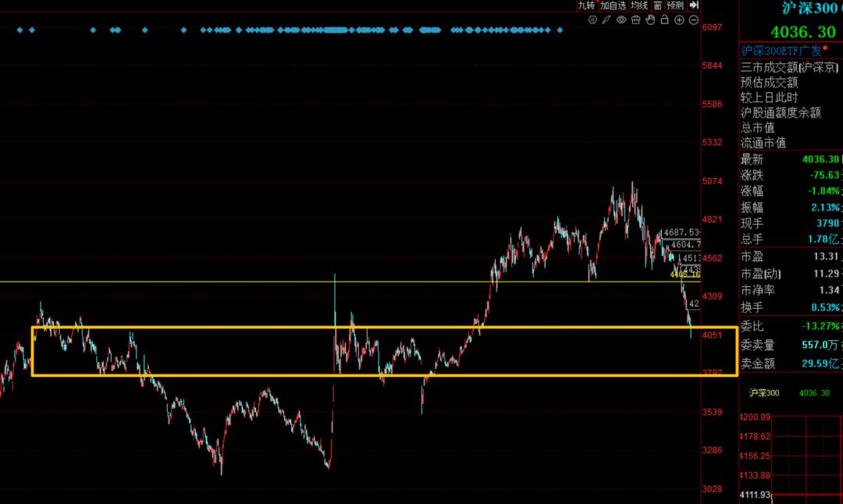Select the 三市成交额(沪深京) row
Viewport: 843px width, 504px height.
click(790, 67)
